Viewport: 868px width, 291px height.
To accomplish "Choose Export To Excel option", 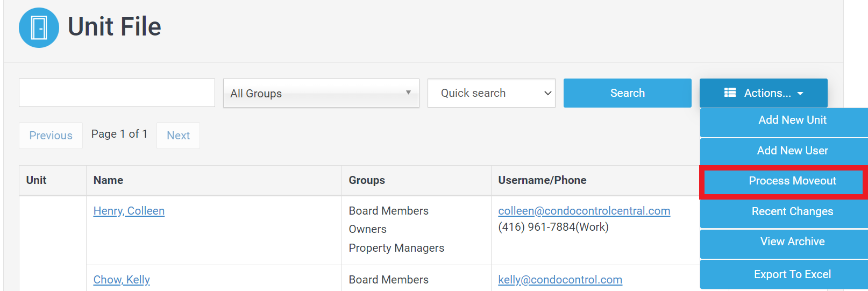I will click(792, 274).
